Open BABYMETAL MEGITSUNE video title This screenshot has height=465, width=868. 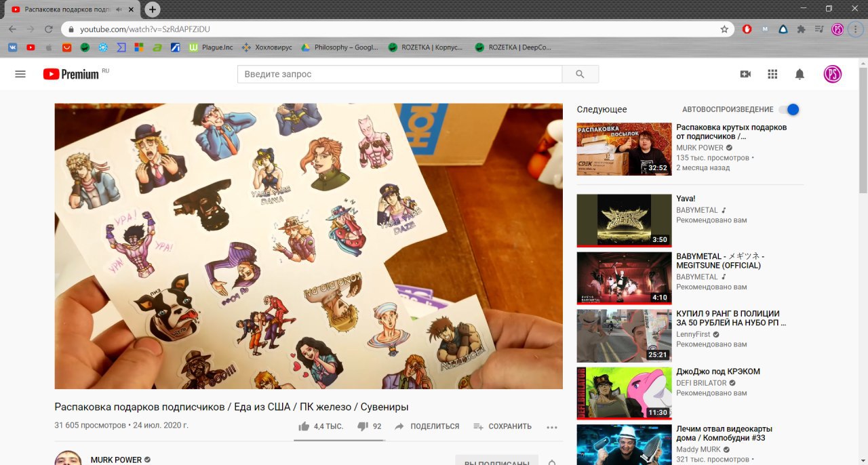tap(720, 261)
